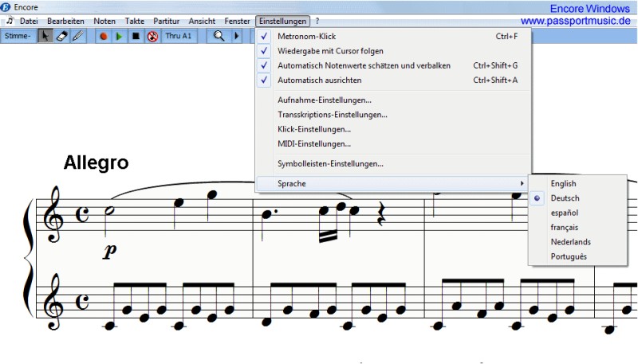Activate the magnifying glass zoom tool
The width and height of the screenshot is (638, 364).
point(219,36)
